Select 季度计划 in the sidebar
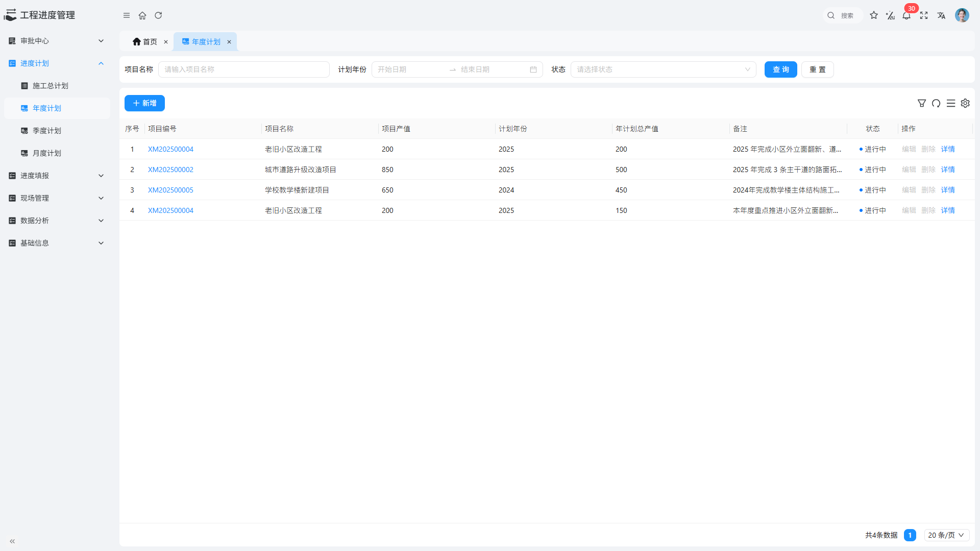 click(47, 131)
